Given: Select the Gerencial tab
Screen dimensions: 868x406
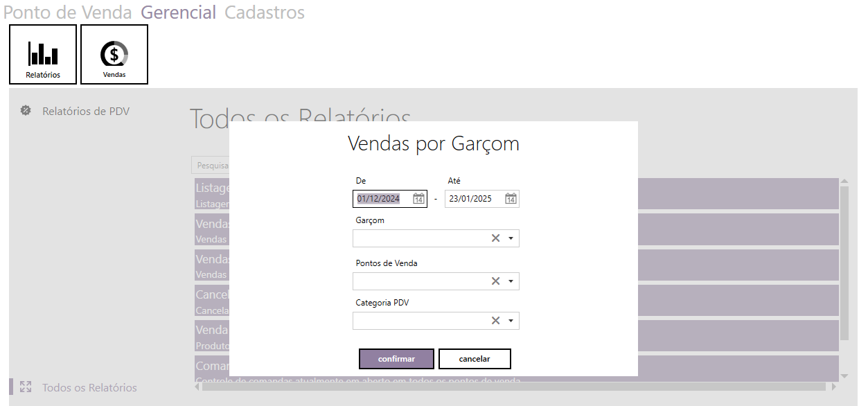Looking at the screenshot, I should tap(178, 12).
